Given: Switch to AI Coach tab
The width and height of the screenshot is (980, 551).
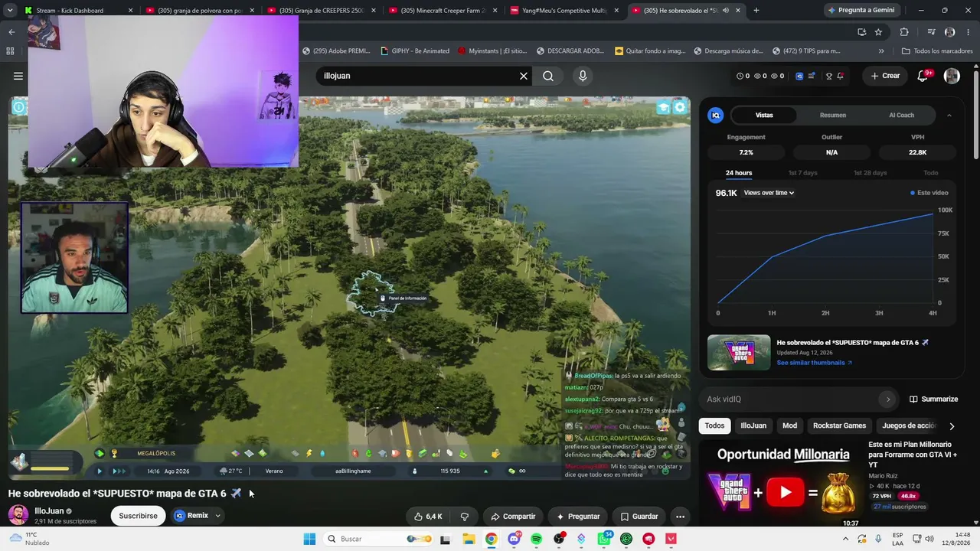Looking at the screenshot, I should 901,116.
